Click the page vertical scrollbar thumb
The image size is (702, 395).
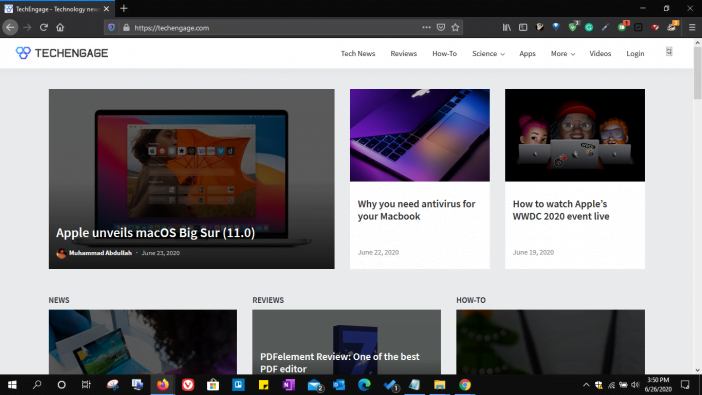(698, 72)
